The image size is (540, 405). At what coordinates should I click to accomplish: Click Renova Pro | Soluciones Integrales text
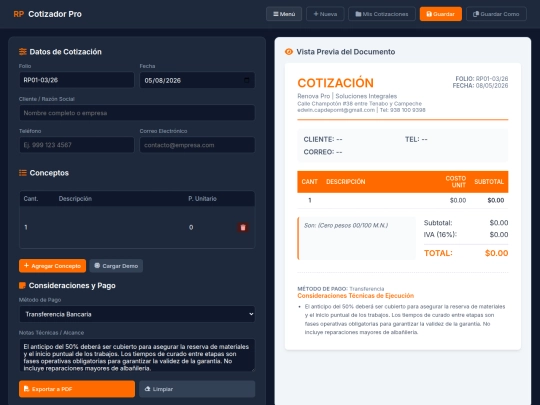pos(347,96)
